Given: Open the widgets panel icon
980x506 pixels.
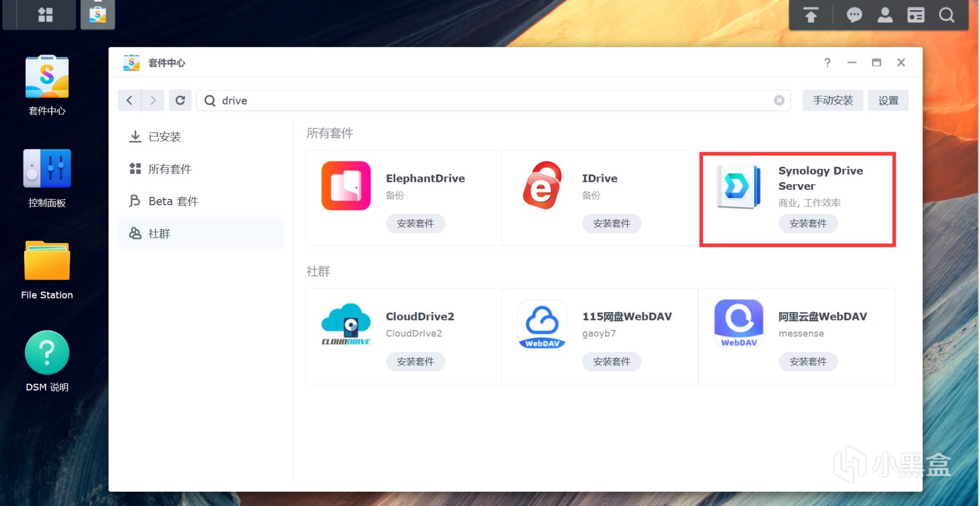Looking at the screenshot, I should [916, 15].
